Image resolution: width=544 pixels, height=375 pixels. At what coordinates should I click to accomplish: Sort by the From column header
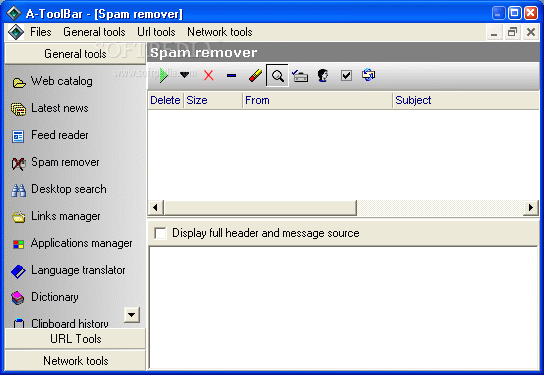coord(317,100)
